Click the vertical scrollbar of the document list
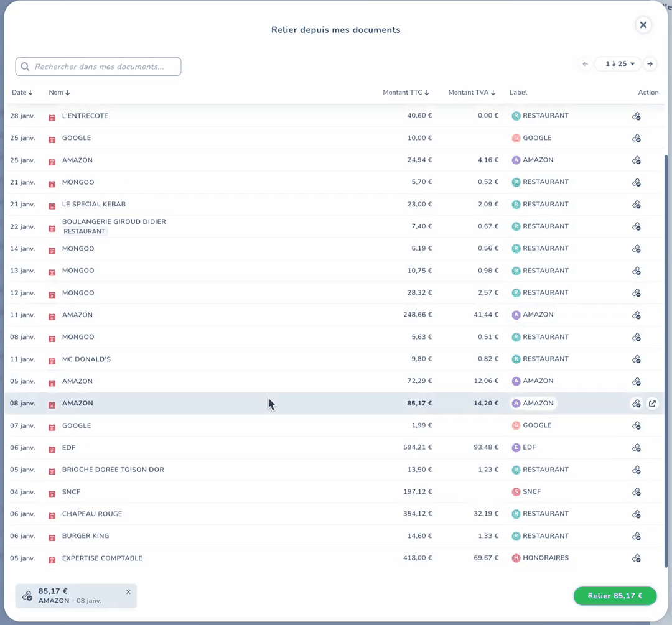672x625 pixels. (666, 360)
